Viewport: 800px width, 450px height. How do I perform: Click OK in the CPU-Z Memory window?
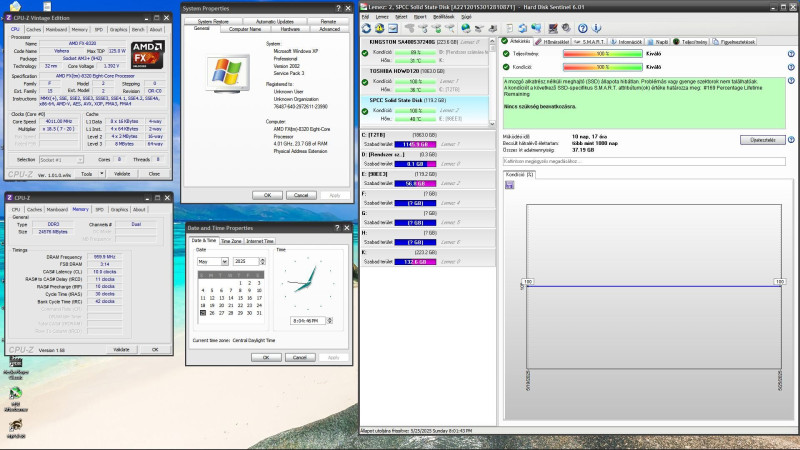(x=155, y=349)
